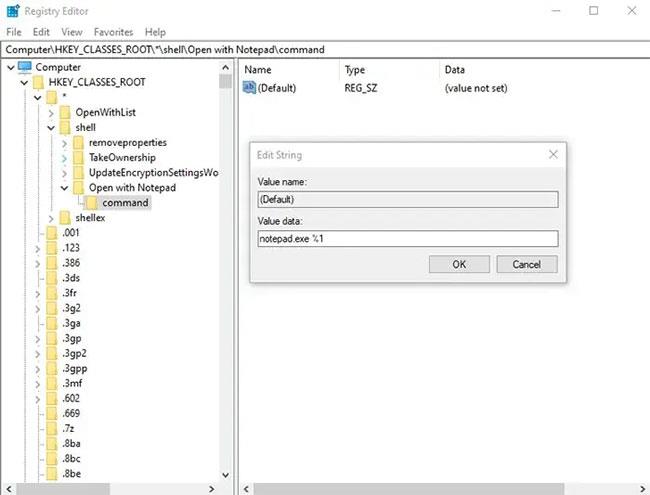This screenshot has width=650, height=495.
Task: Expand the OpenWithList key
Action: (51, 113)
